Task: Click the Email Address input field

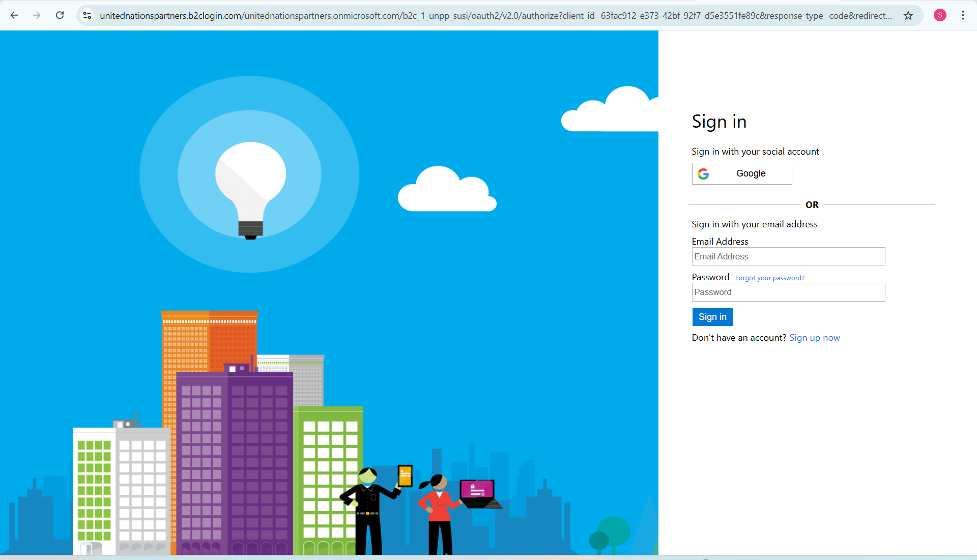Action: point(788,256)
